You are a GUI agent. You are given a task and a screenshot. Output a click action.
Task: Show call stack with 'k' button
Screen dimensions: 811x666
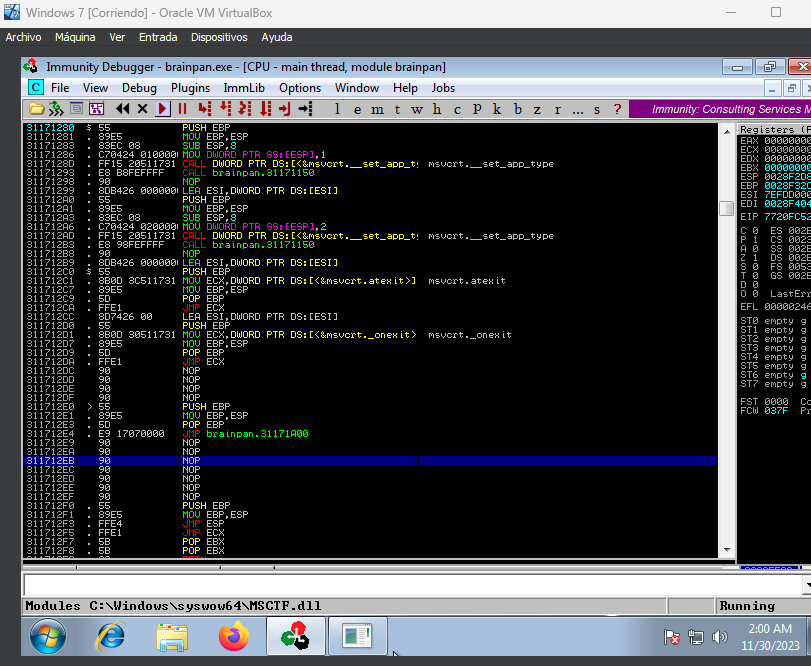click(497, 109)
